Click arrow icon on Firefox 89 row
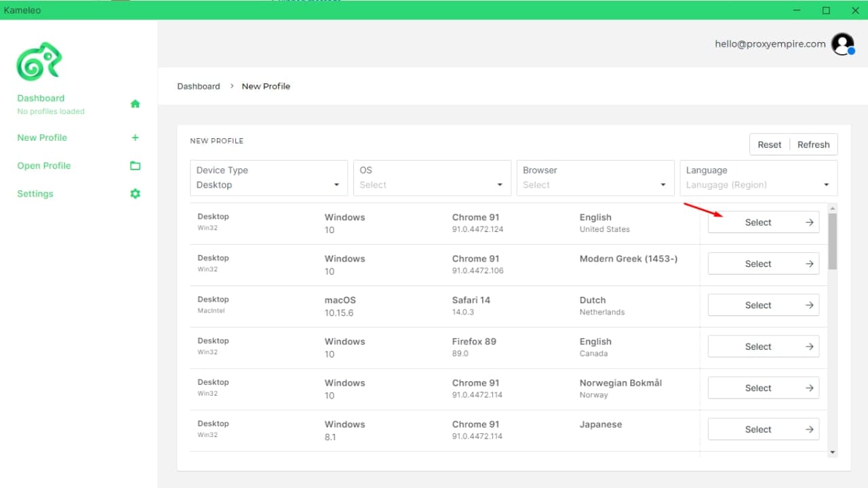868x488 pixels. (809, 346)
